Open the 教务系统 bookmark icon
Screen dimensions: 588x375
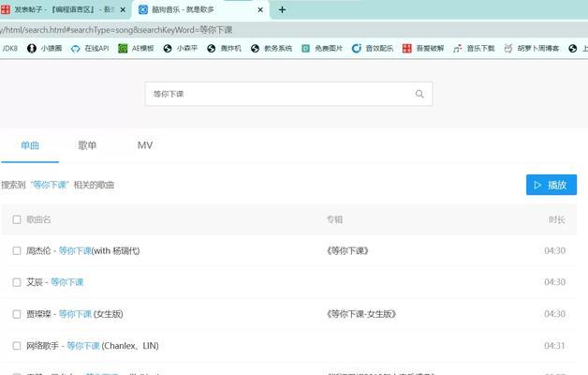255,48
